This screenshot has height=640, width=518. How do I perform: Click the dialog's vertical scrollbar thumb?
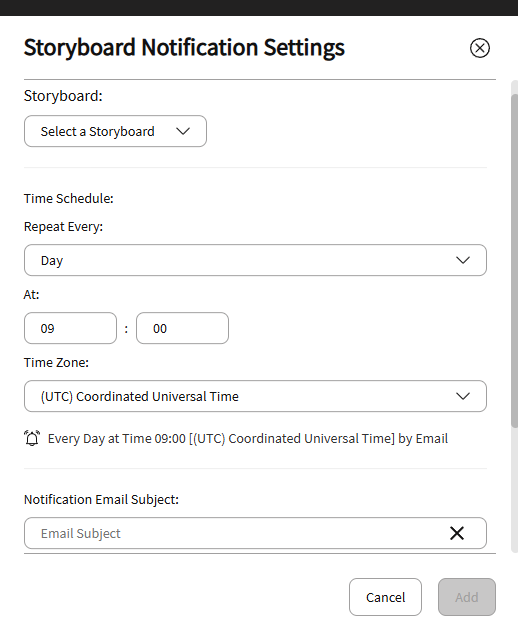514,261
